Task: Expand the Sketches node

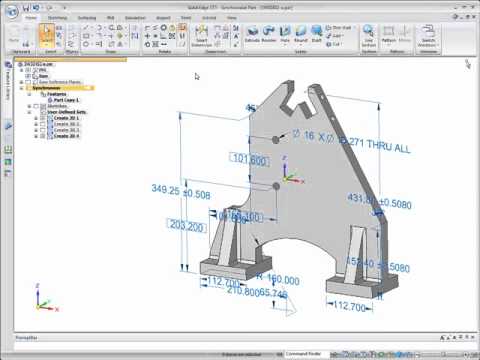Action: click(x=29, y=106)
